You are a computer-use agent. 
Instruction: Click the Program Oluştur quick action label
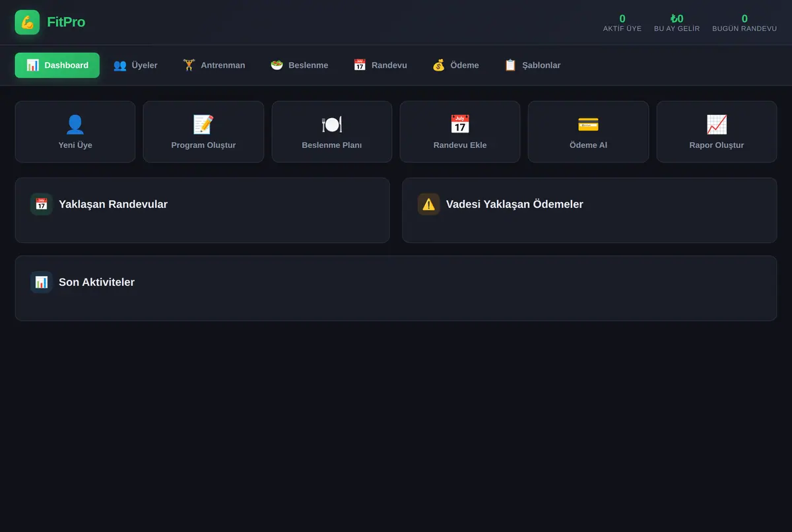coord(203,145)
